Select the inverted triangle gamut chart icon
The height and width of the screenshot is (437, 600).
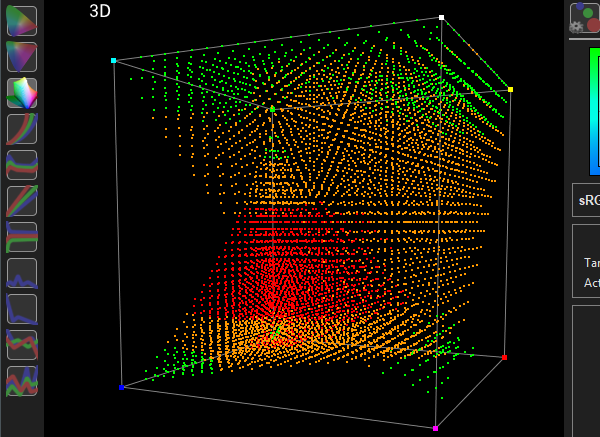(x=22, y=57)
